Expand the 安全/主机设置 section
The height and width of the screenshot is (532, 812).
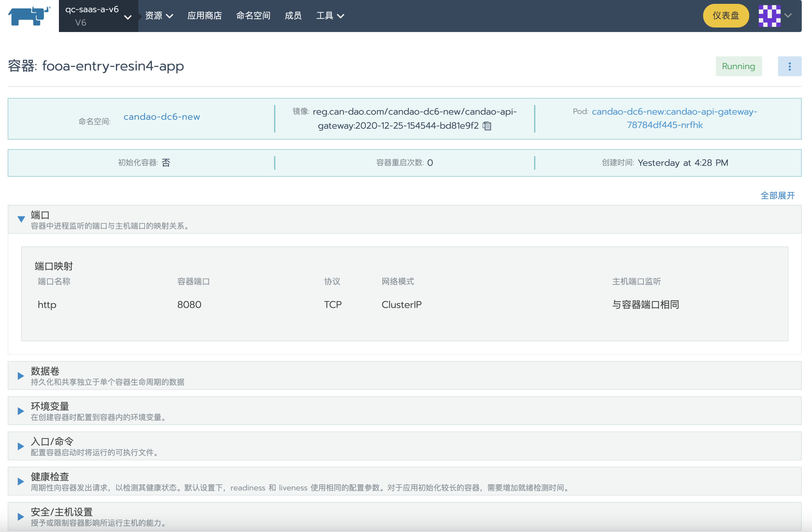21,516
